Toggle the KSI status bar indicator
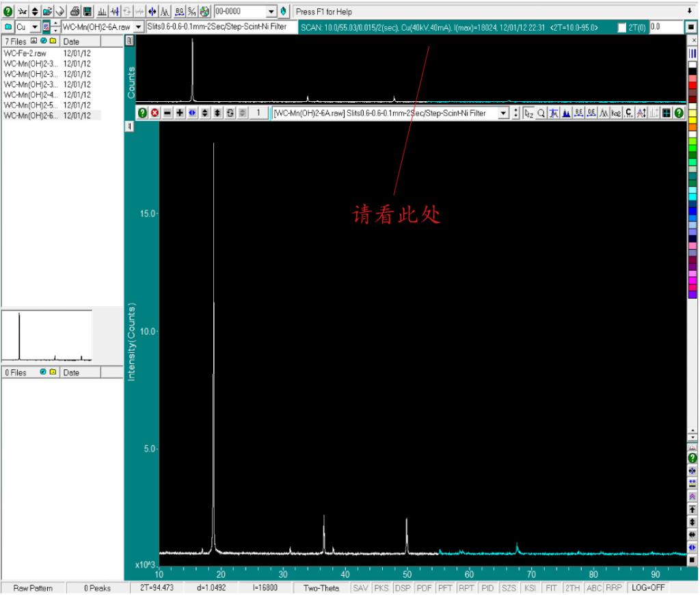 530,588
